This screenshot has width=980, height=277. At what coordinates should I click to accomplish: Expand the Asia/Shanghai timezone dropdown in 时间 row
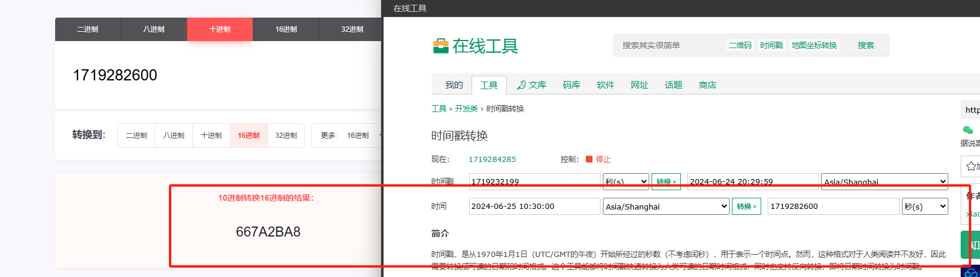coord(666,207)
